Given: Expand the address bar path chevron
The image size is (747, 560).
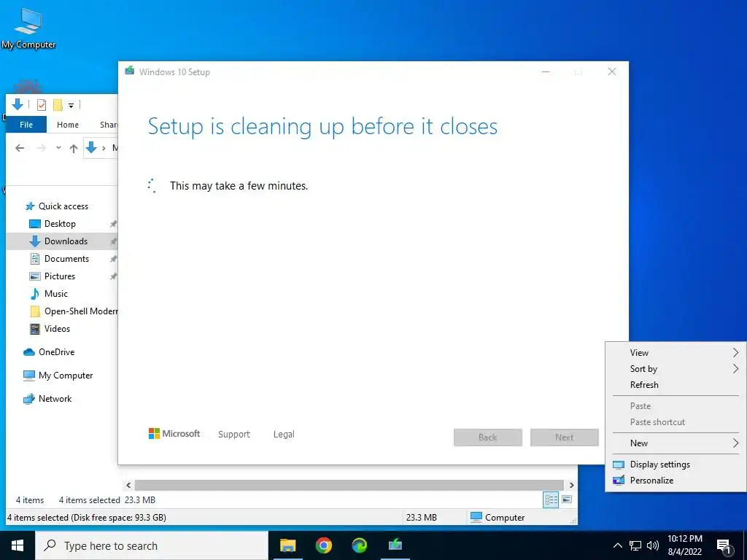Looking at the screenshot, I should pyautogui.click(x=104, y=148).
